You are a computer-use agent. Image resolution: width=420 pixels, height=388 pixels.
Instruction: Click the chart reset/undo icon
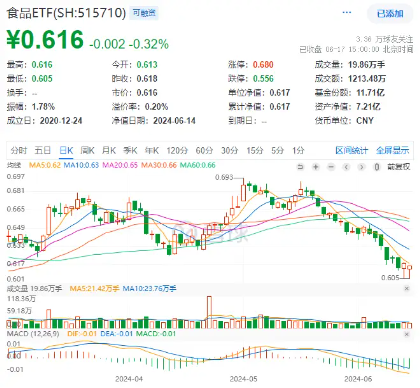[300, 167]
